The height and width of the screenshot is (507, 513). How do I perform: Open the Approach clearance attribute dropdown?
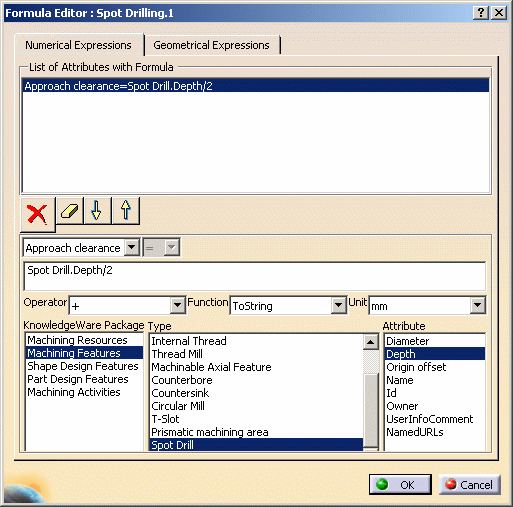[x=131, y=248]
